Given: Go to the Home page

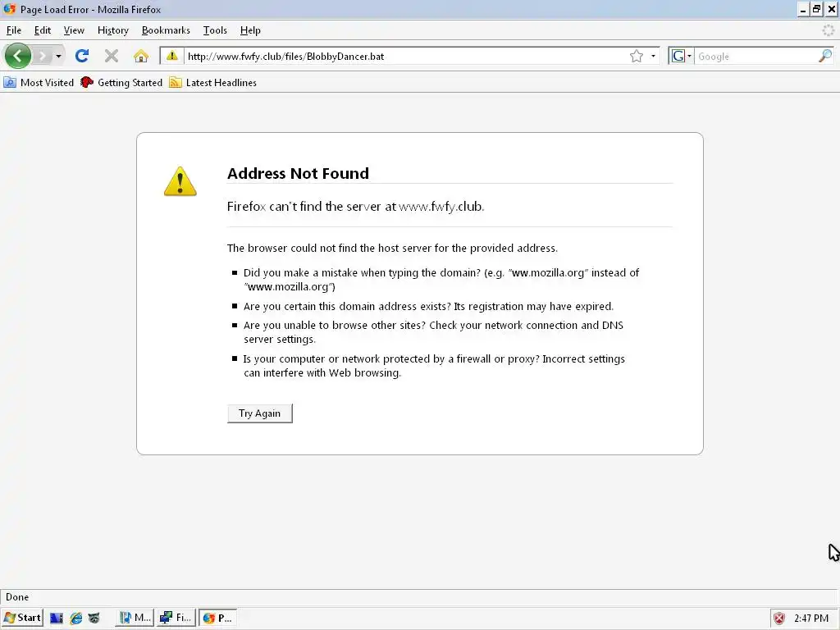Looking at the screenshot, I should 141,56.
